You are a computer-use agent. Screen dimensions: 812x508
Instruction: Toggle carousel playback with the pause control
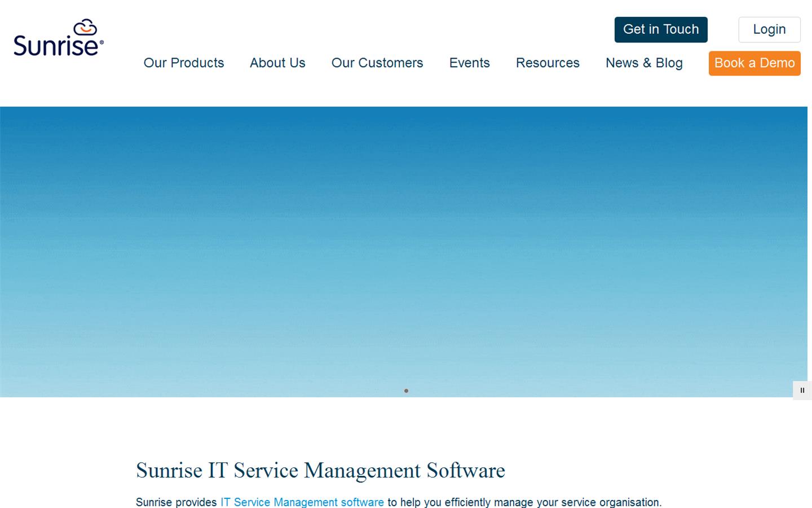click(802, 390)
